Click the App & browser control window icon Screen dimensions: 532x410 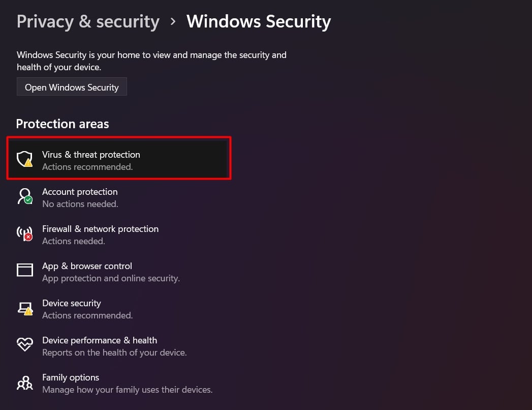[24, 271]
